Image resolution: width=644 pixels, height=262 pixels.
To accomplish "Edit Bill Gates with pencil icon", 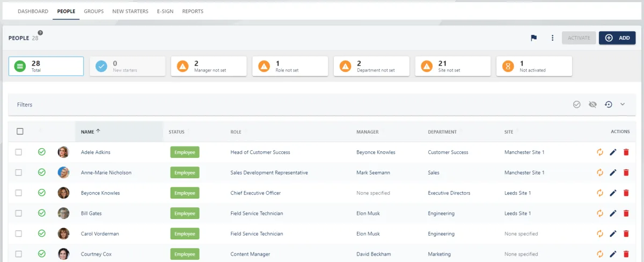I will pos(613,214).
